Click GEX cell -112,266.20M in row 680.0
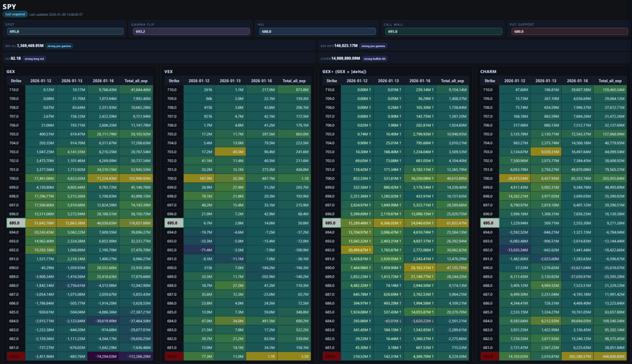Image resolution: width=632 pixels, height=364 pixels. (x=136, y=357)
